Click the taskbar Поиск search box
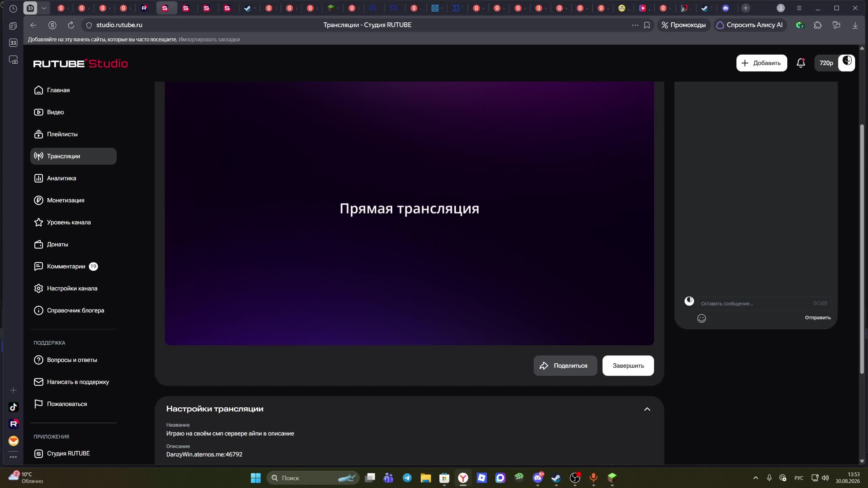868x488 pixels. click(313, 478)
